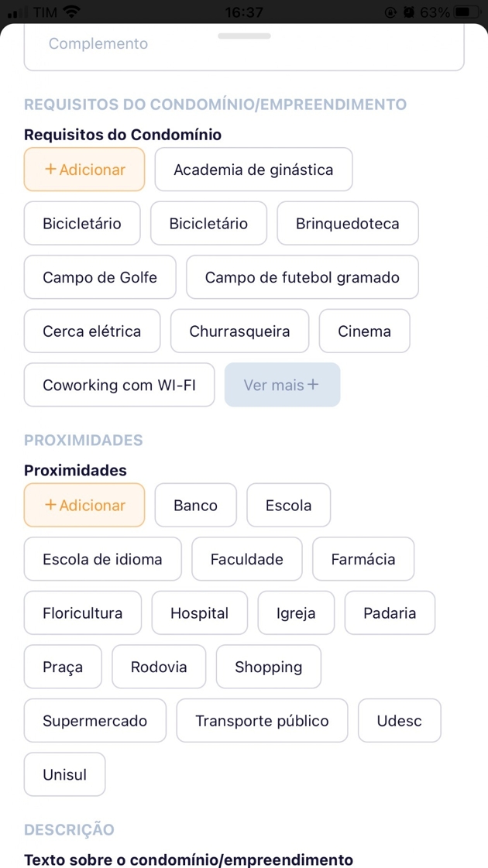Expand the list with Ver mais

[x=282, y=385]
